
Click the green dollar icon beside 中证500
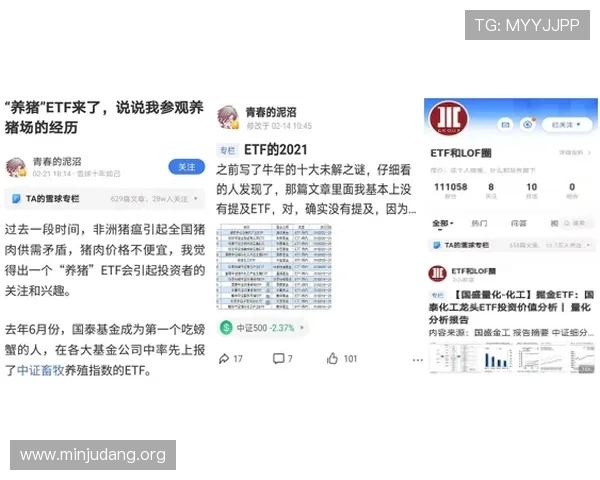[x=226, y=328]
